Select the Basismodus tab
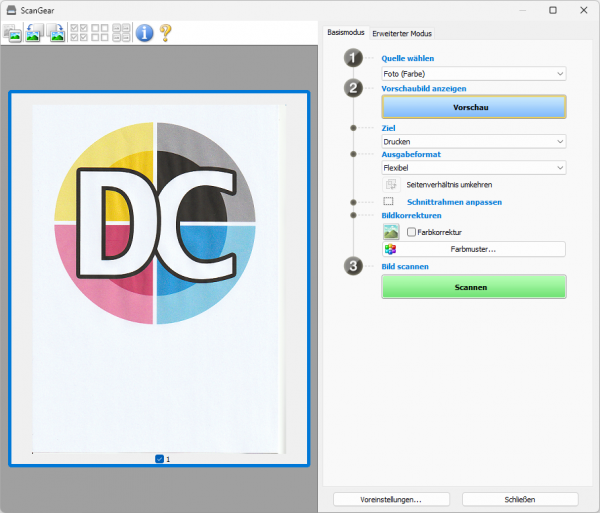 point(347,33)
